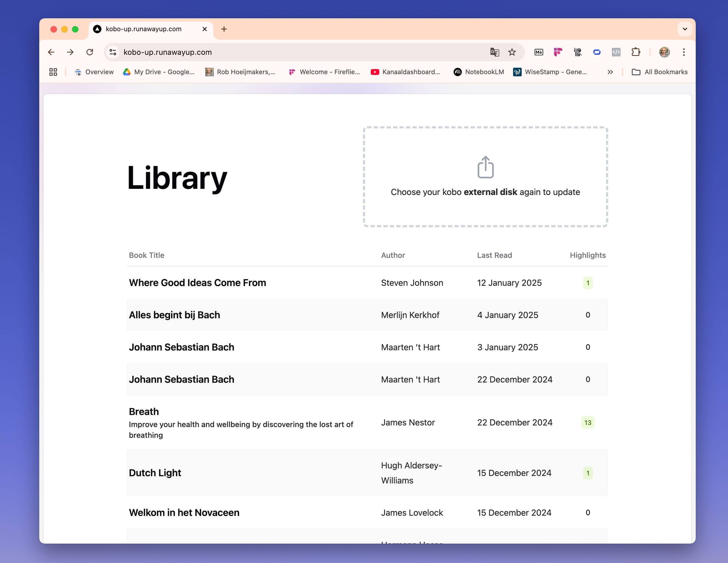The width and height of the screenshot is (728, 563).
Task: Expand the hidden bookmarks chevron
Action: (610, 72)
